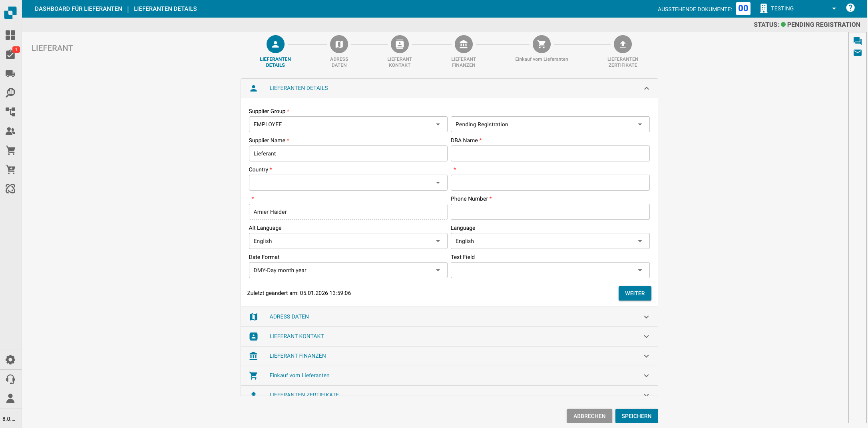Click the Weiter button
Image resolution: width=868 pixels, height=428 pixels.
click(x=635, y=293)
